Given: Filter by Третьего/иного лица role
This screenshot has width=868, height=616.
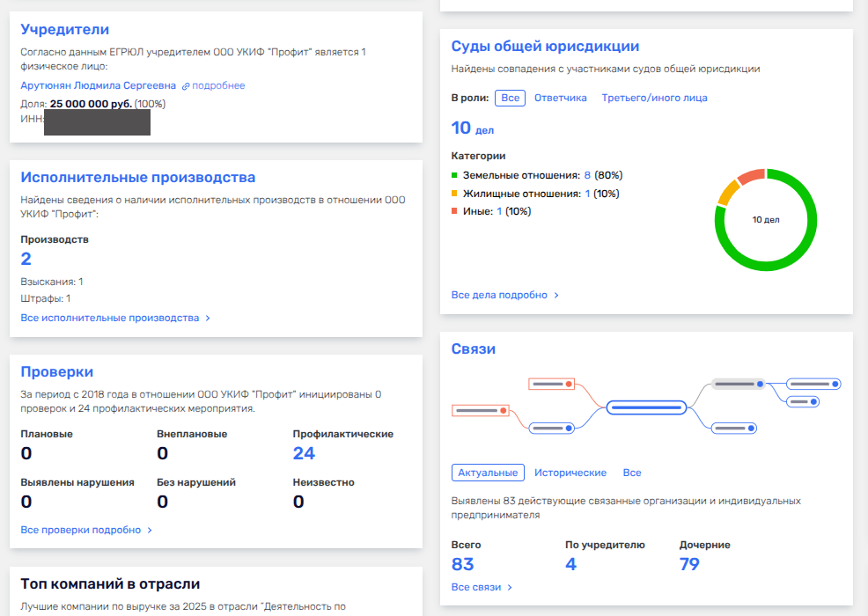Looking at the screenshot, I should (x=654, y=98).
